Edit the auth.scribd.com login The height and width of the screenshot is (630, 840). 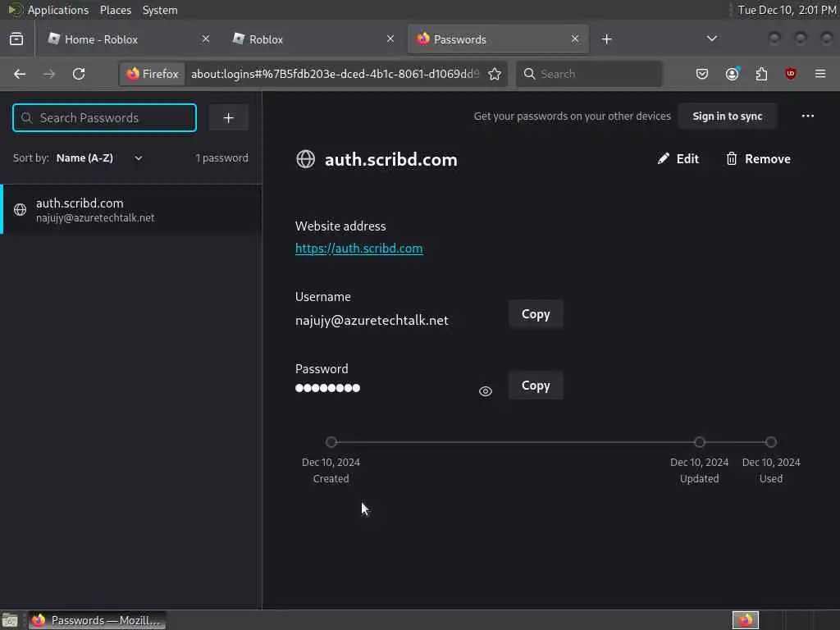(x=678, y=158)
